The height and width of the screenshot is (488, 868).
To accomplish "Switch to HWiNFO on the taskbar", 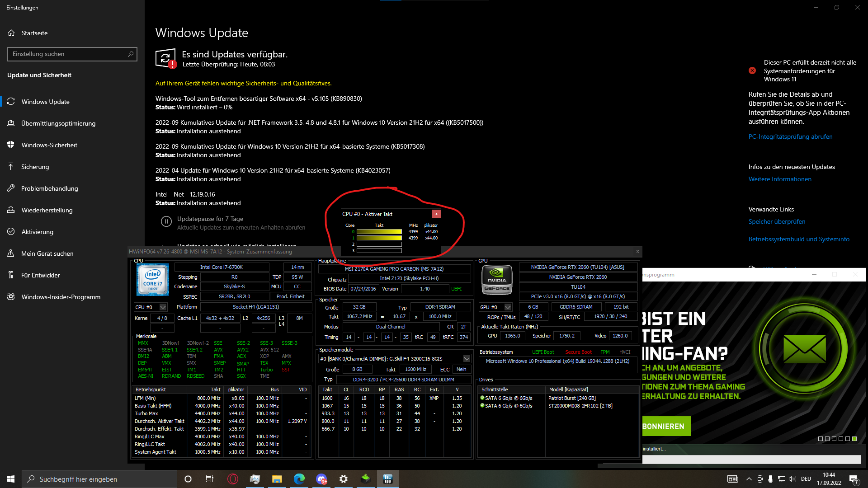I will (388, 479).
